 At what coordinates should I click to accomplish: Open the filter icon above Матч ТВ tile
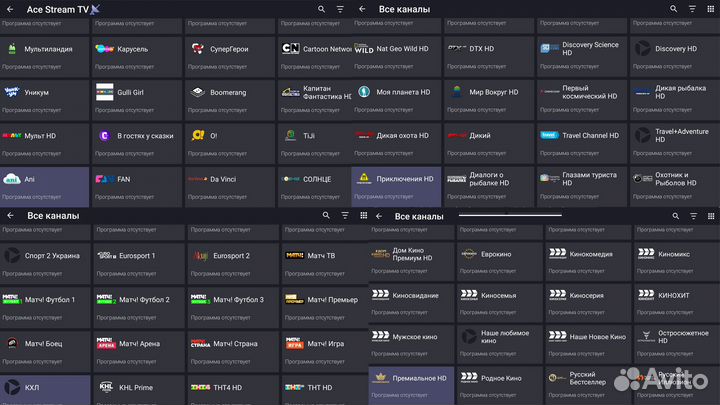(x=345, y=215)
